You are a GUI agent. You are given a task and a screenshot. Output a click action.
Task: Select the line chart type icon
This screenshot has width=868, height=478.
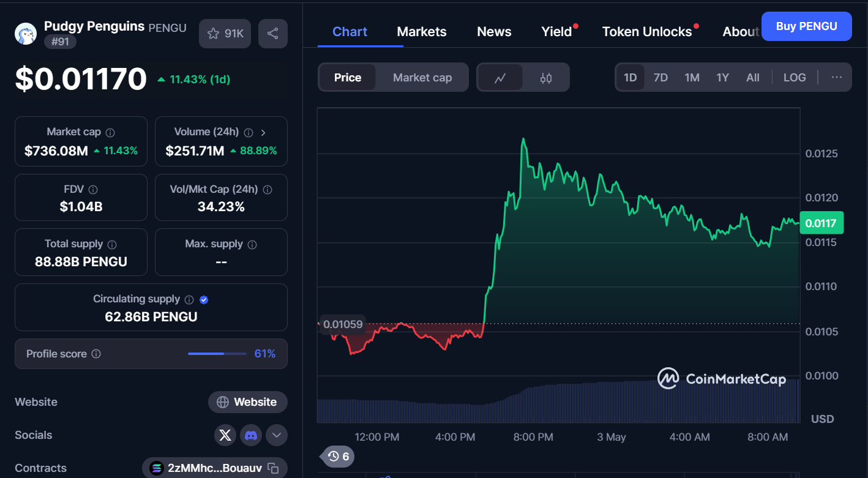[x=500, y=78]
